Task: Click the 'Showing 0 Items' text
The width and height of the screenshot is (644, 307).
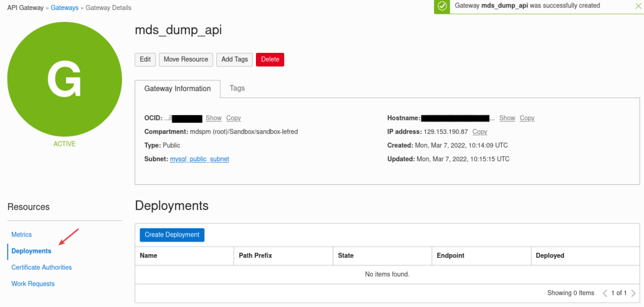Action: point(570,293)
